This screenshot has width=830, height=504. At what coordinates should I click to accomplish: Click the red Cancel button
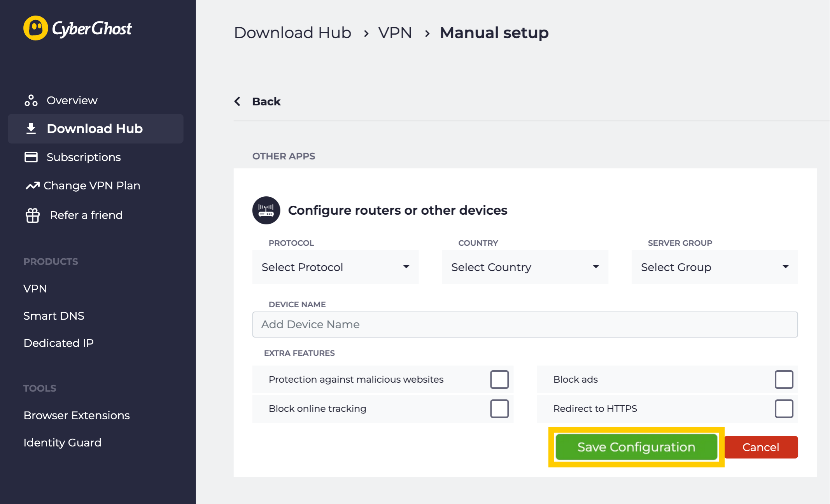(761, 447)
